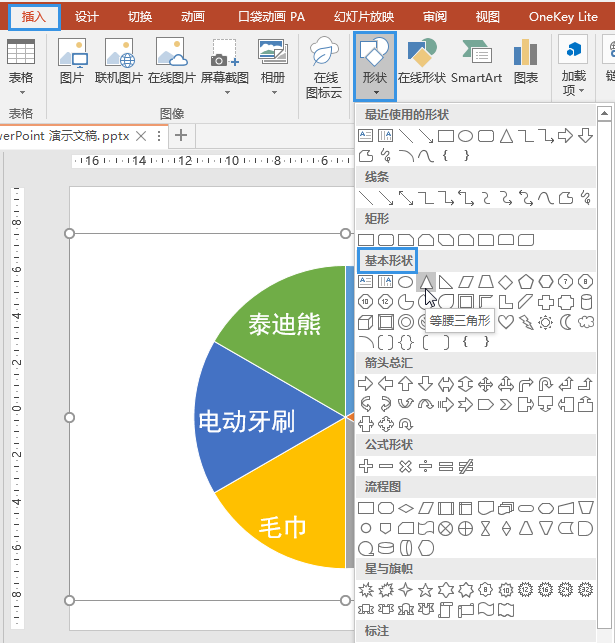Insert a 图表 chart

point(526,62)
